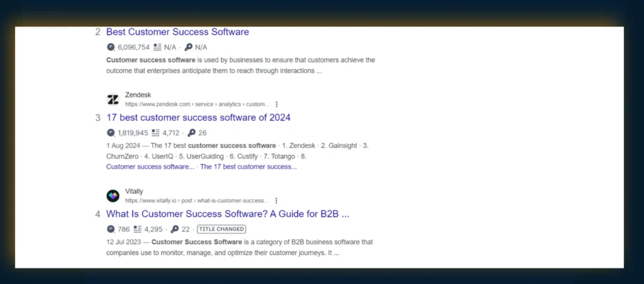Open three-dot menu for Vitally result

276,201
